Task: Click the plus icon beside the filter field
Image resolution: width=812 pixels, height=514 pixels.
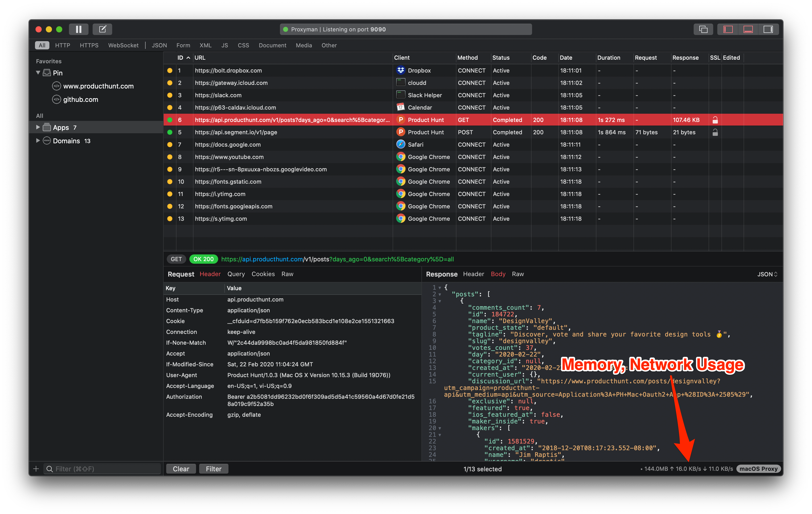Action: (36, 469)
